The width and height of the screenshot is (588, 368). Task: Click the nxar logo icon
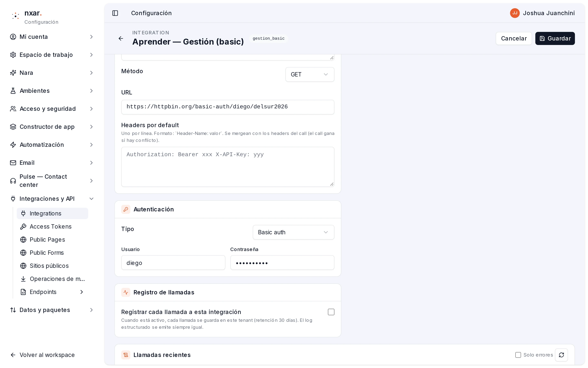pos(16,16)
